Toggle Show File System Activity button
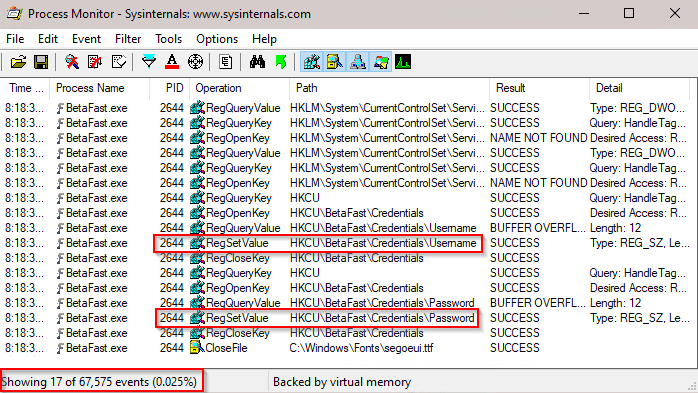 coord(335,62)
